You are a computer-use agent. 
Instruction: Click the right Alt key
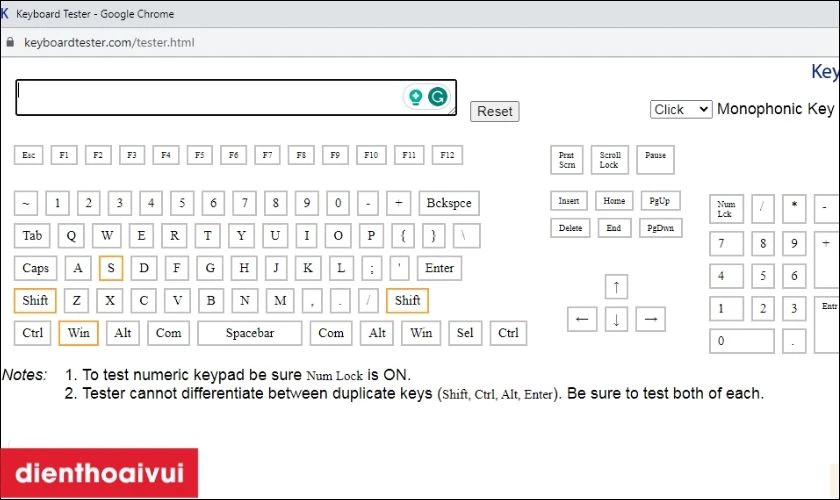377,333
